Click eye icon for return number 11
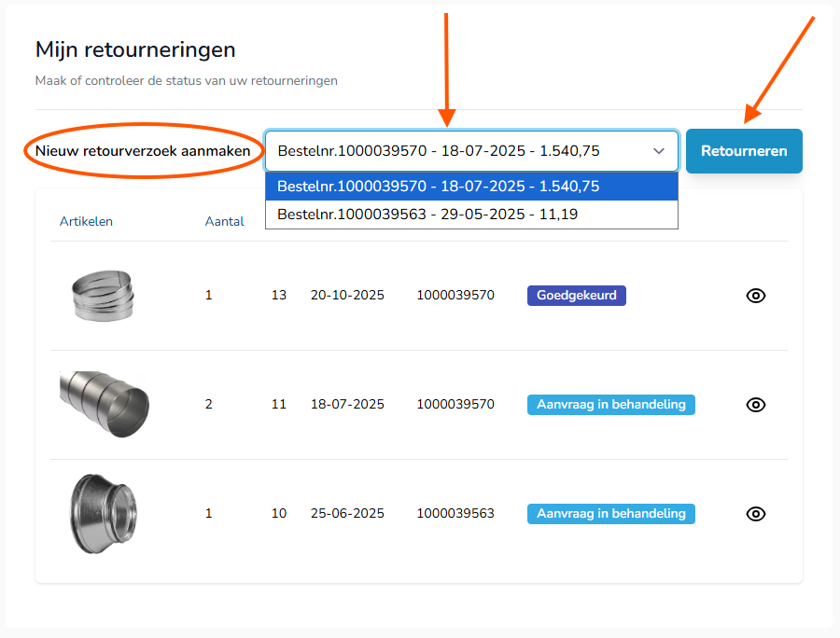This screenshot has width=840, height=638. coord(756,405)
